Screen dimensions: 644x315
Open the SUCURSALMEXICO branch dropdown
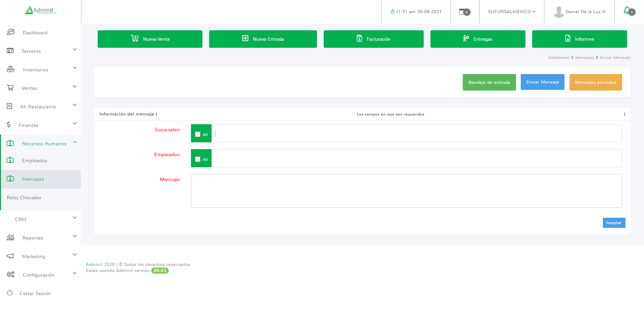[511, 12]
